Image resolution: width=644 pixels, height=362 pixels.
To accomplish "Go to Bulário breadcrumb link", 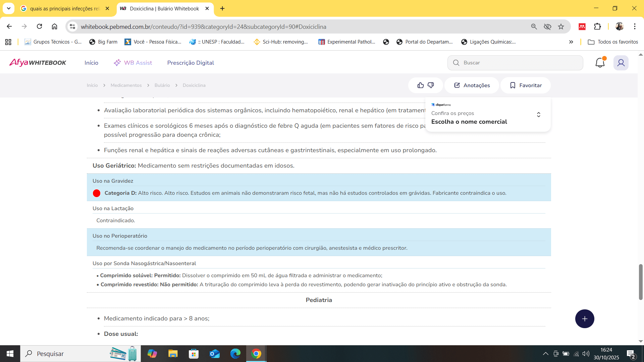I will (x=162, y=85).
